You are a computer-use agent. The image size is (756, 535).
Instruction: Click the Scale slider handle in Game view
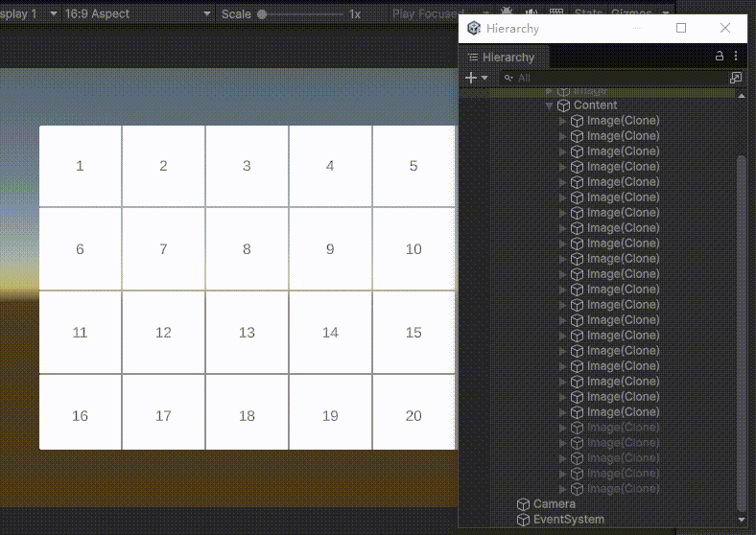(x=262, y=14)
